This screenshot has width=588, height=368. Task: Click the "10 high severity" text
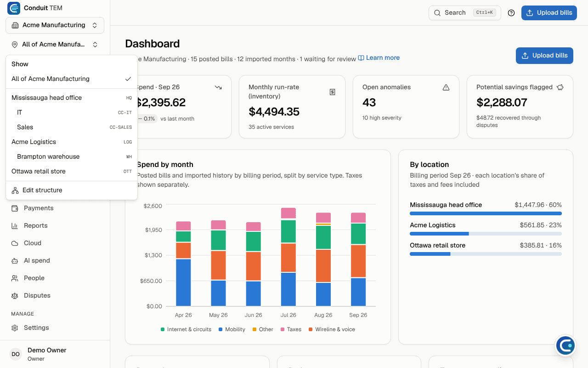point(382,118)
